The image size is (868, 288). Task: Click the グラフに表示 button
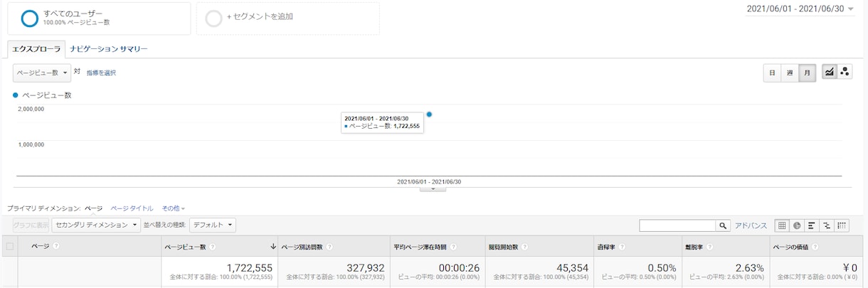(x=31, y=225)
